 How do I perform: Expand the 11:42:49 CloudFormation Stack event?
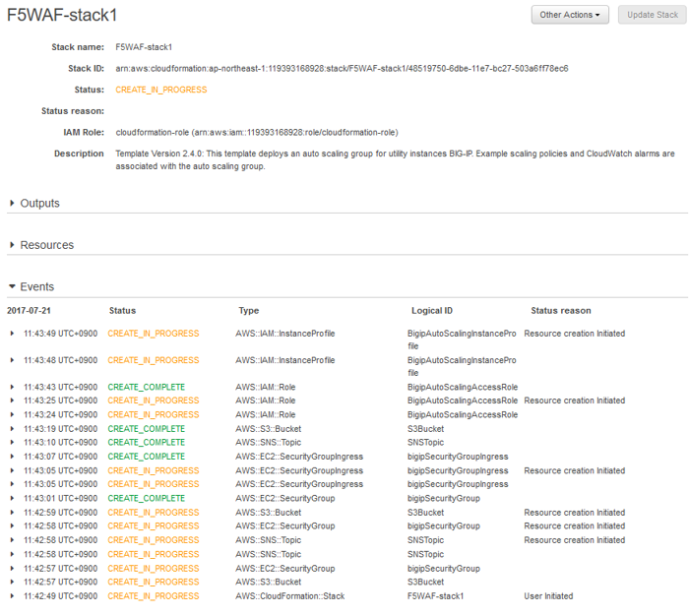coord(12,596)
